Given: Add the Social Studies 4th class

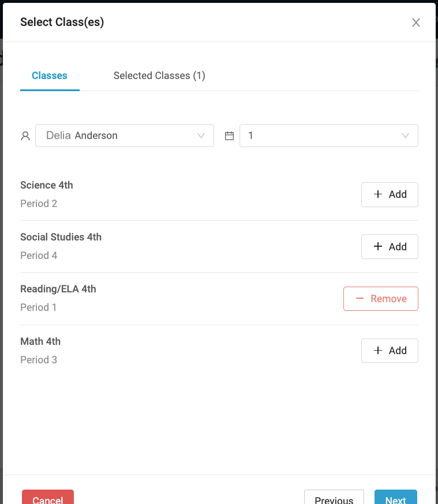Looking at the screenshot, I should [x=390, y=247].
